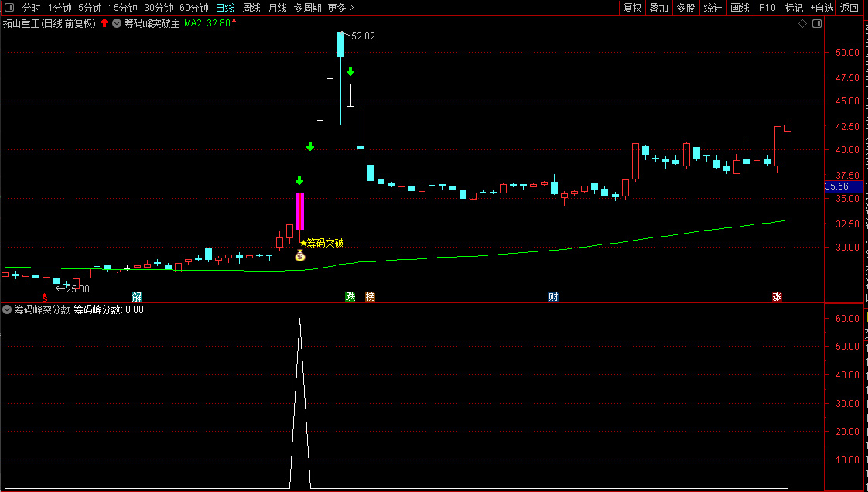Click the 榜 event marker
Viewport: 868px width, 492px height.
(x=371, y=296)
